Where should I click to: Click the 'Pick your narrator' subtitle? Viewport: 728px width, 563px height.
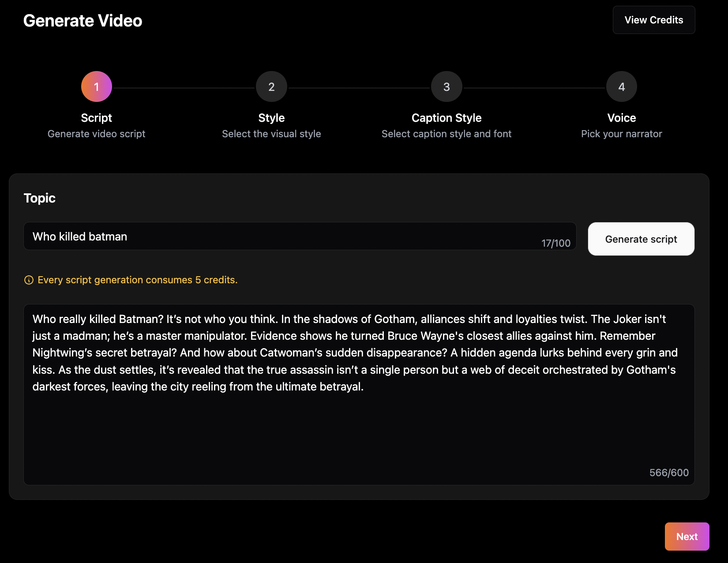[621, 134]
